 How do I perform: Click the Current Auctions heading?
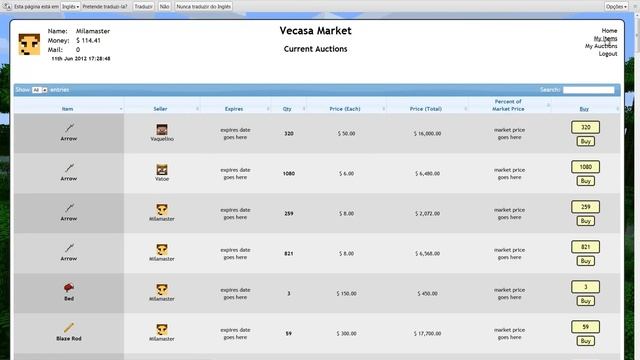pyautogui.click(x=316, y=49)
